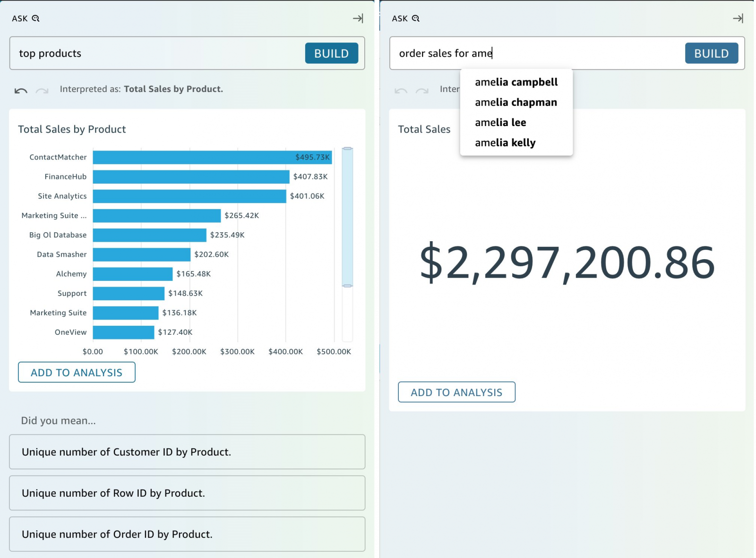Add Total Sales KPI to analysis

pos(456,392)
